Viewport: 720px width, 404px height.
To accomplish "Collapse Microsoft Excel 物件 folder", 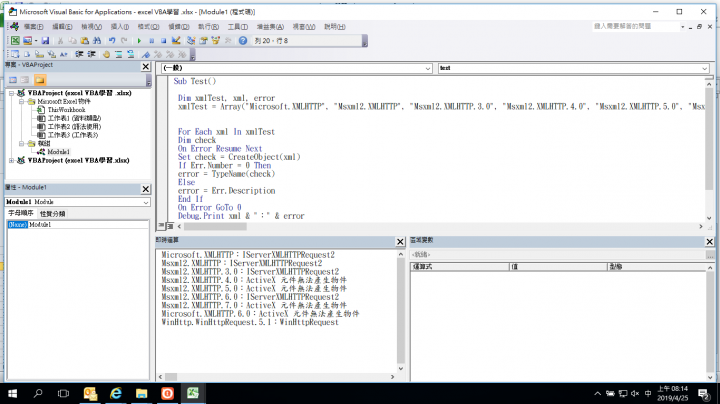I will pyautogui.click(x=22, y=101).
